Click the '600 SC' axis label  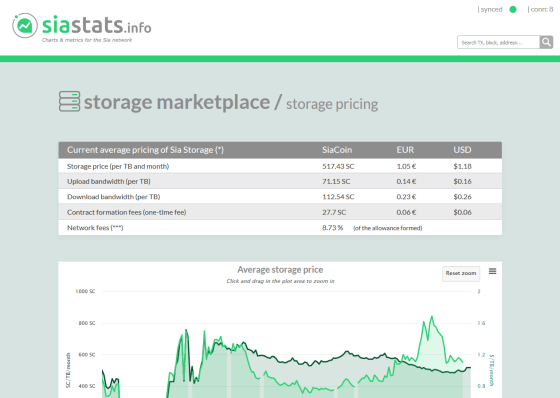[87, 355]
